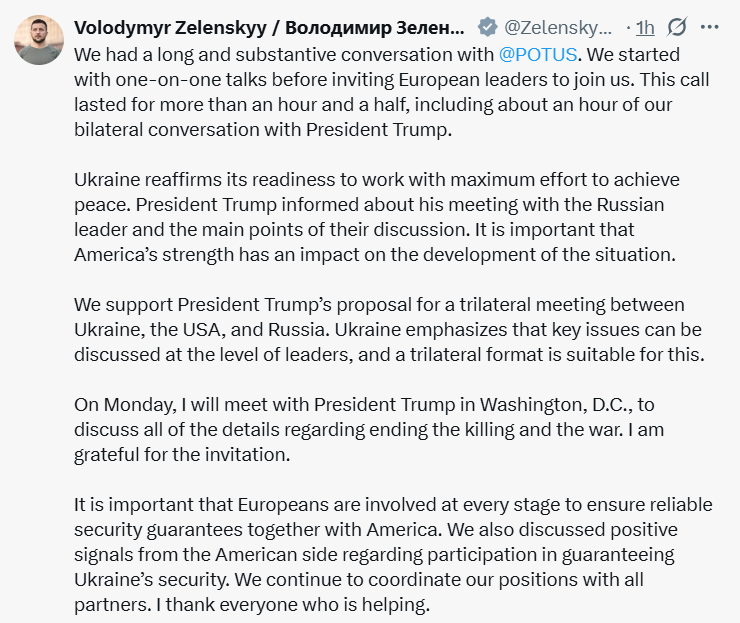The image size is (740, 623).
Task: Click the phrase 'bilateral conversation with President Trump'
Action: point(261,130)
